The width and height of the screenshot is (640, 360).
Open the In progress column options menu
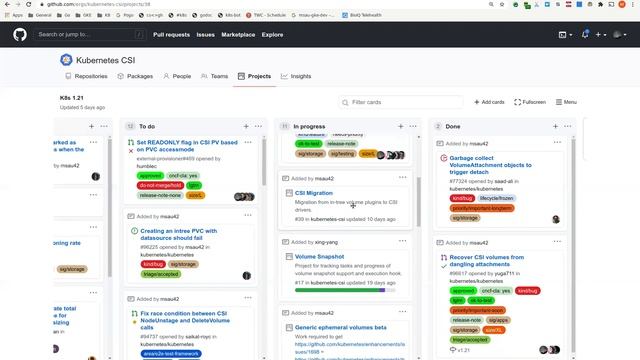point(413,127)
